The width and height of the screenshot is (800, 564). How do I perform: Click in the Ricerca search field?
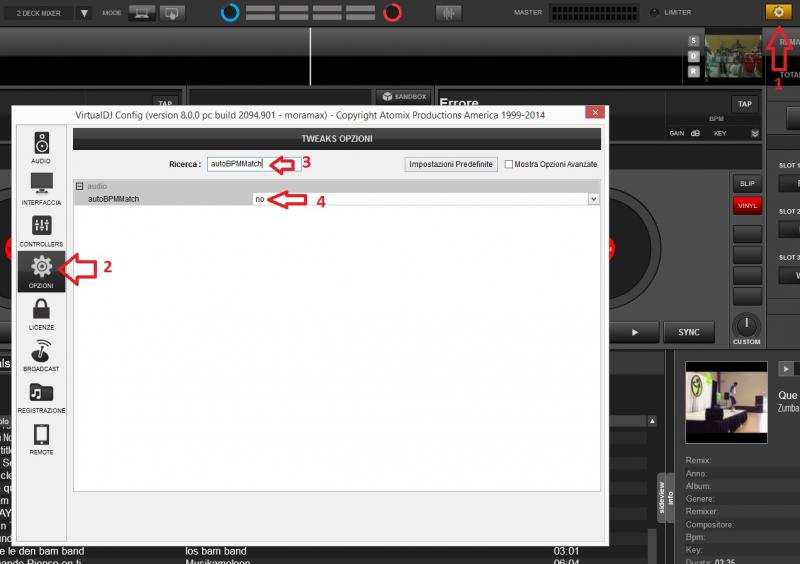pos(254,164)
